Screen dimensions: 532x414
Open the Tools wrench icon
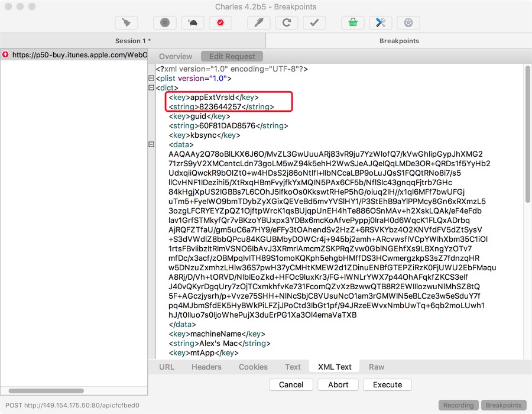click(381, 22)
